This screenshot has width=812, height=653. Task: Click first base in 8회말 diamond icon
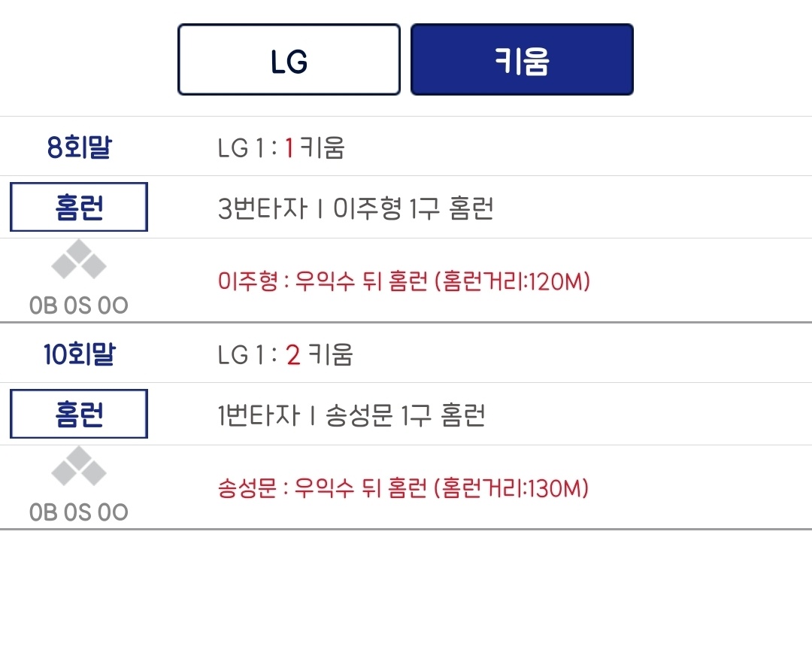[93, 266]
